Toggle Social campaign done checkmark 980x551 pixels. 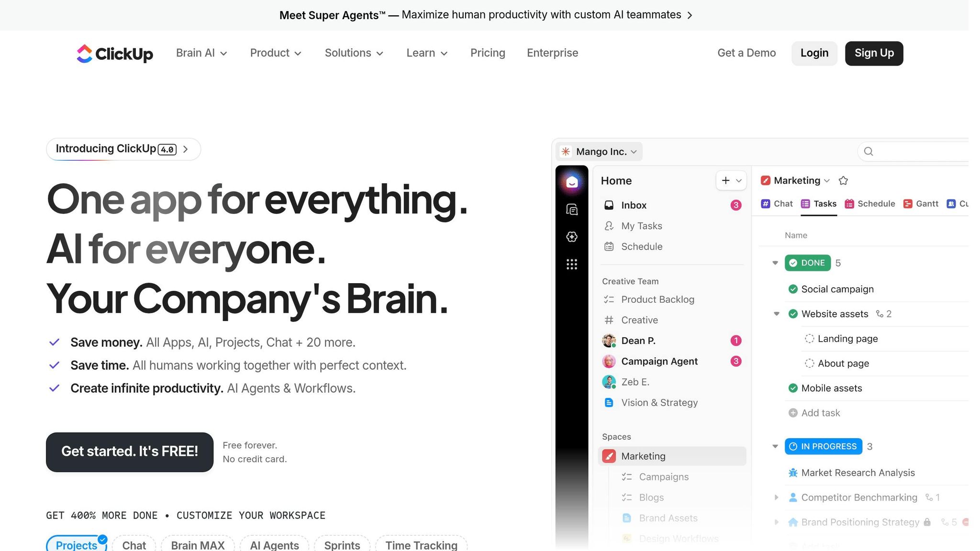point(793,289)
